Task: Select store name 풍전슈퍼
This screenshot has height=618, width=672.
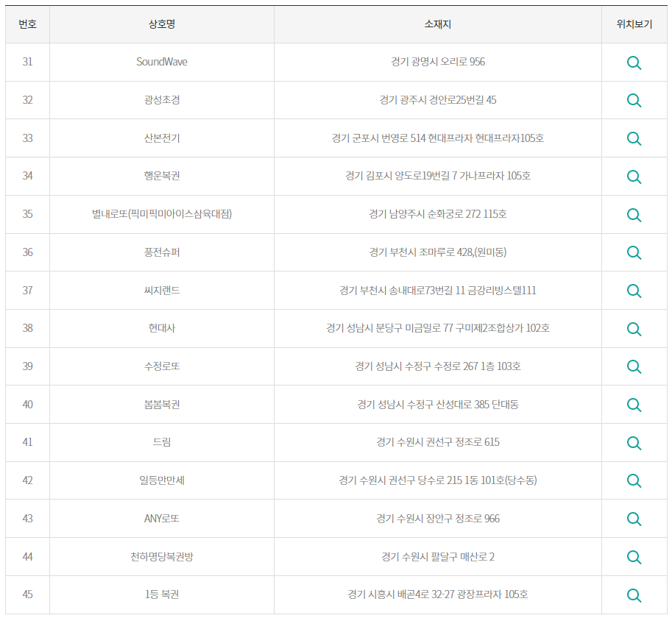Action: [x=162, y=252]
